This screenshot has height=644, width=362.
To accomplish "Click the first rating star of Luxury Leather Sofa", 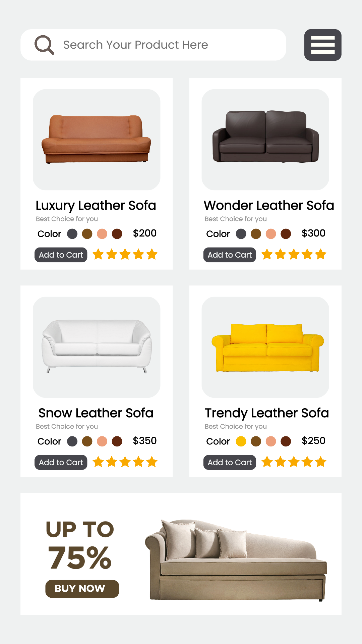I will click(x=98, y=254).
